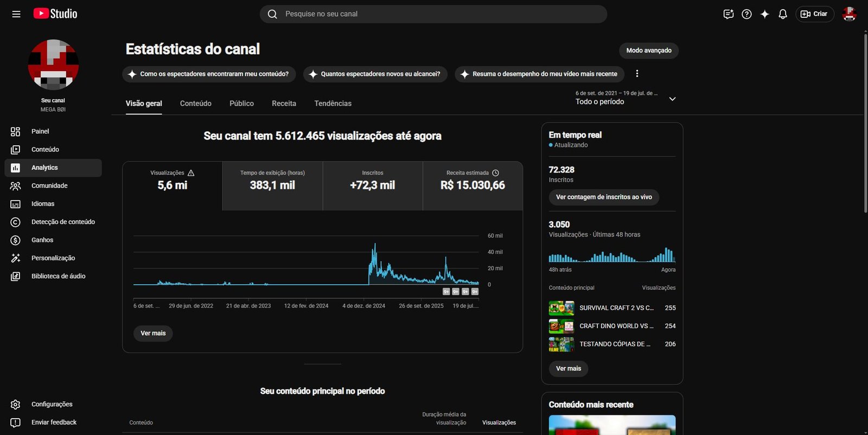Click the Modo avançado button

coord(649,50)
